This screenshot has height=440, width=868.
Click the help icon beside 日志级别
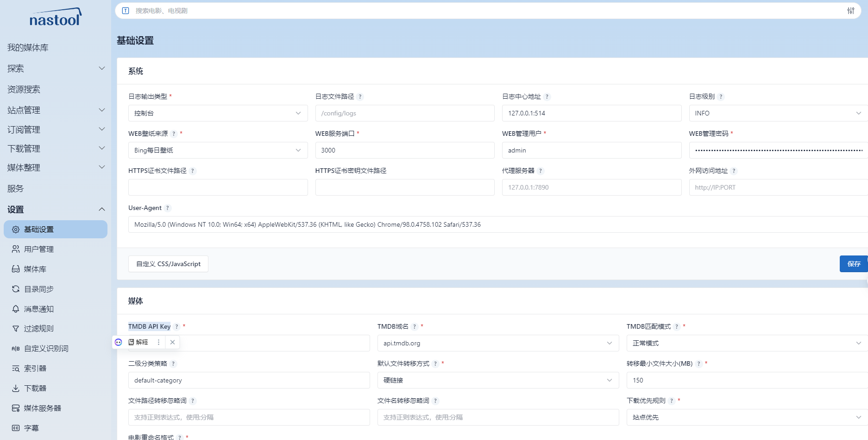(x=721, y=97)
